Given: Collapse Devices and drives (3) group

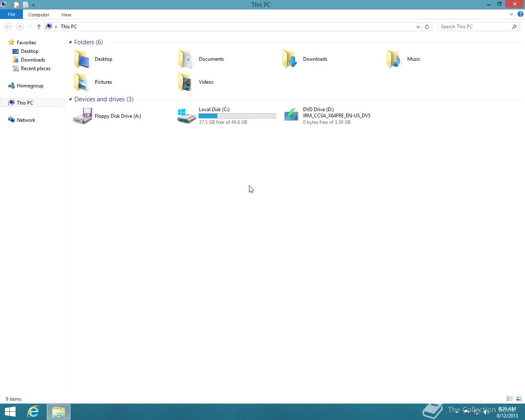Looking at the screenshot, I should [70, 99].
